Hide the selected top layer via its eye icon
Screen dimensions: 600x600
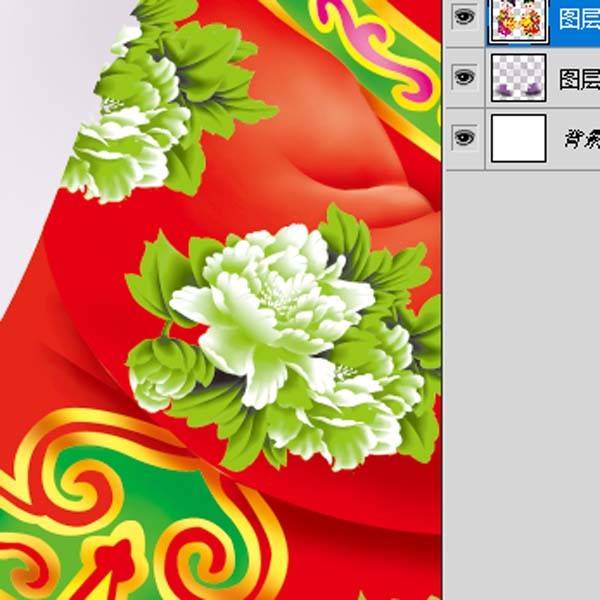pos(464,17)
